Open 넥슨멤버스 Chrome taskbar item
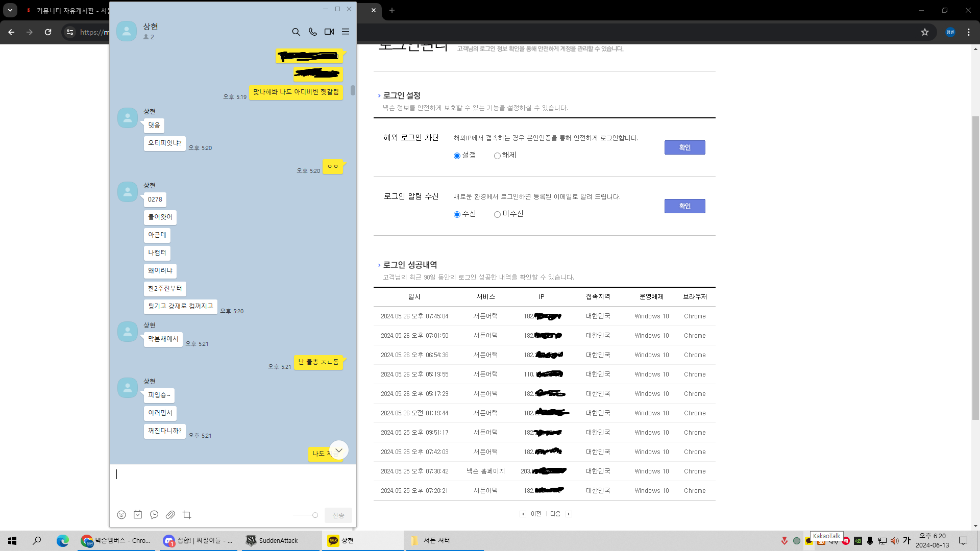The height and width of the screenshot is (551, 980). click(x=116, y=540)
